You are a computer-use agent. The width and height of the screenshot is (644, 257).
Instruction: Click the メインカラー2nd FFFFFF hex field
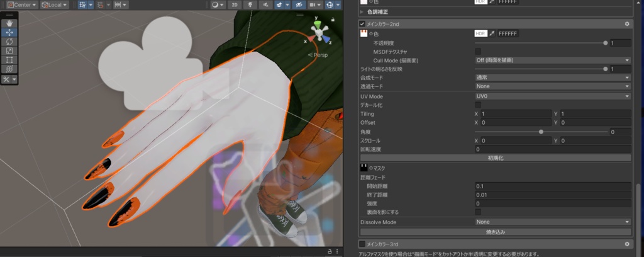508,33
